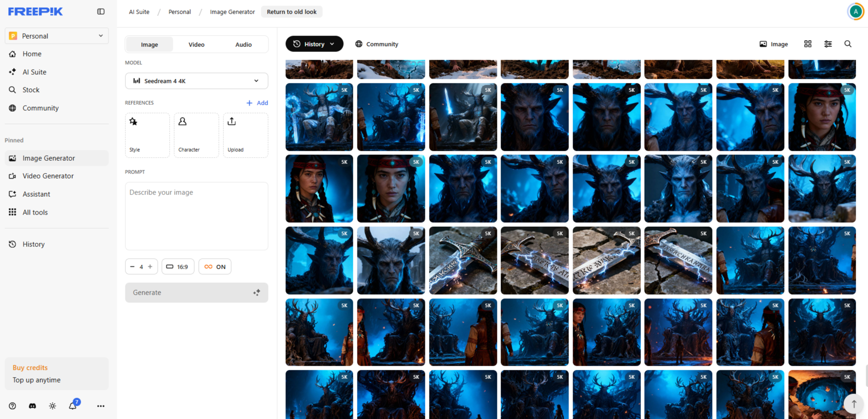Viewport: 868px width, 419px height.
Task: Open the Seedream 4 4K model dropdown
Action: (196, 81)
